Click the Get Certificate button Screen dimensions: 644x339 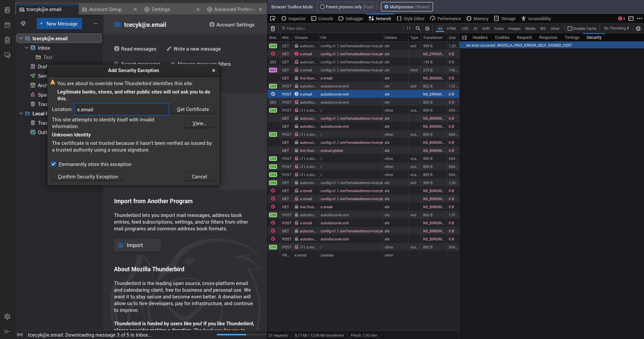tap(193, 109)
